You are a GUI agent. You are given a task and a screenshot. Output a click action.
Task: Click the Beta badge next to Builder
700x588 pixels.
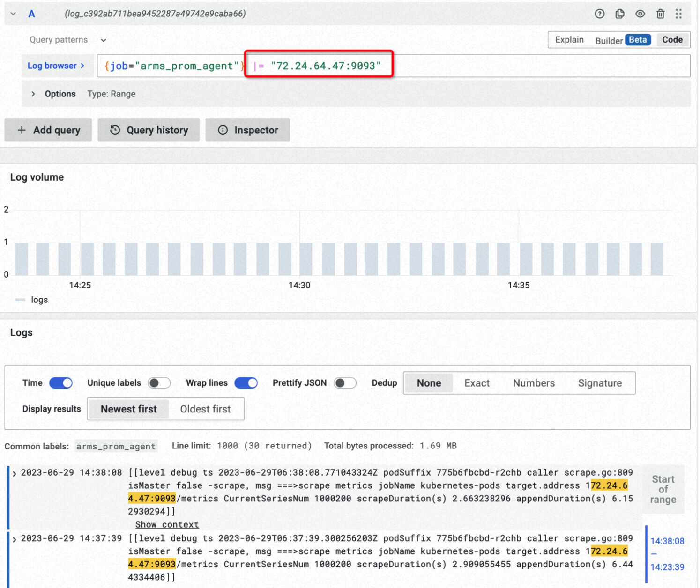(x=638, y=40)
